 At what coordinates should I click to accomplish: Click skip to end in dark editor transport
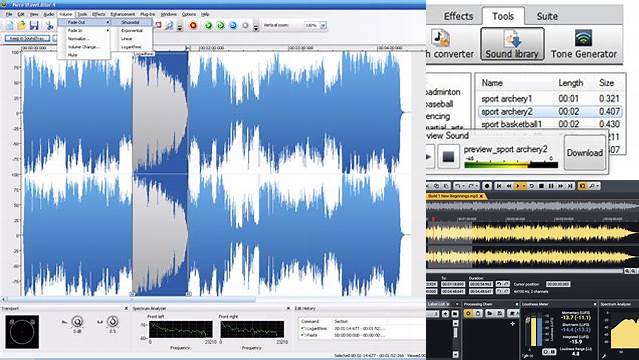571,186
